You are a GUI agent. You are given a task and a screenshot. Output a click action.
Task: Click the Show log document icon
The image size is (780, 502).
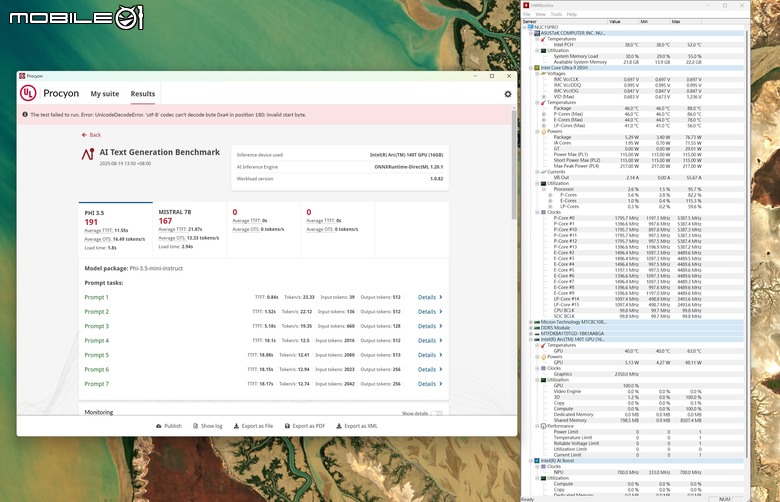[x=195, y=426]
